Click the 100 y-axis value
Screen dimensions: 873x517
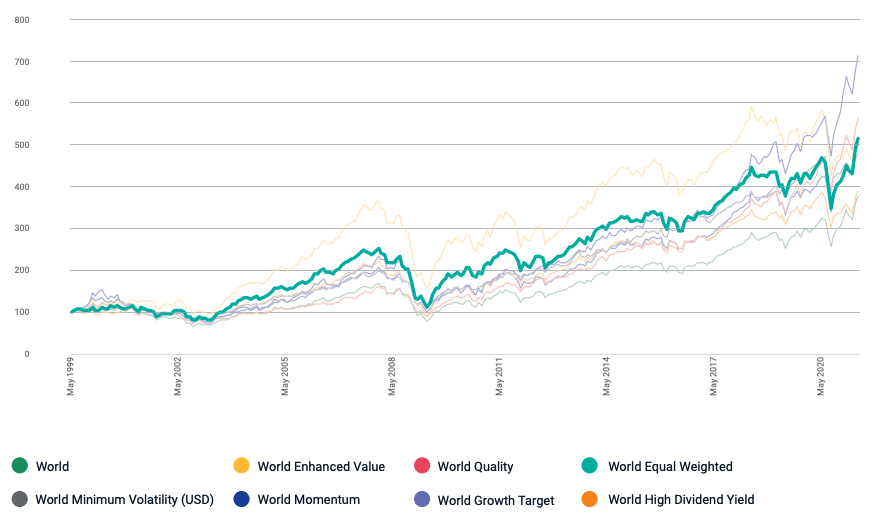[22, 312]
